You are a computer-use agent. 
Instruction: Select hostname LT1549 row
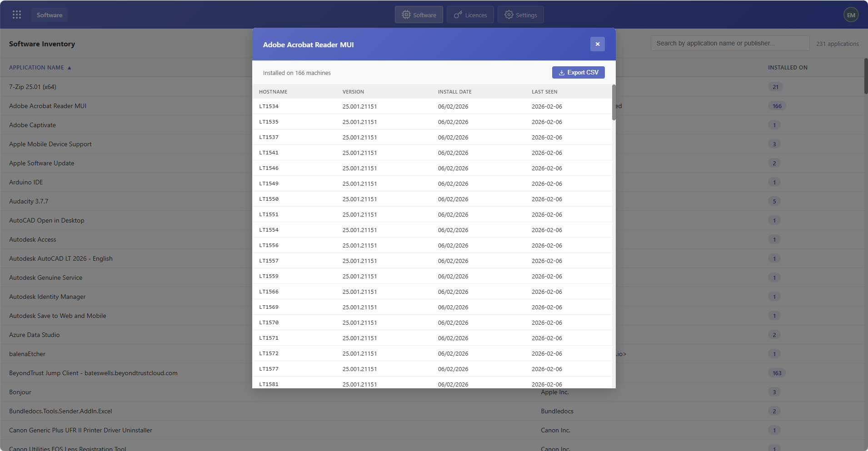click(432, 183)
